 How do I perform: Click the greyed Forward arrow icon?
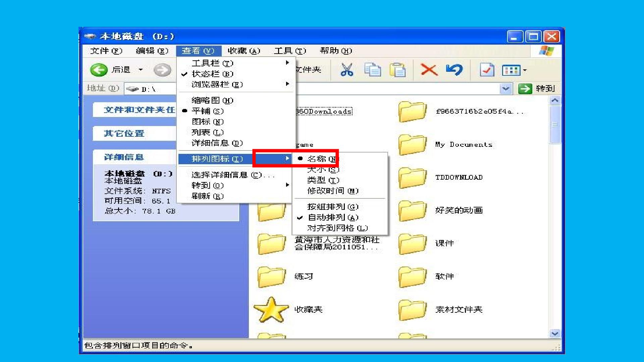[x=162, y=70]
